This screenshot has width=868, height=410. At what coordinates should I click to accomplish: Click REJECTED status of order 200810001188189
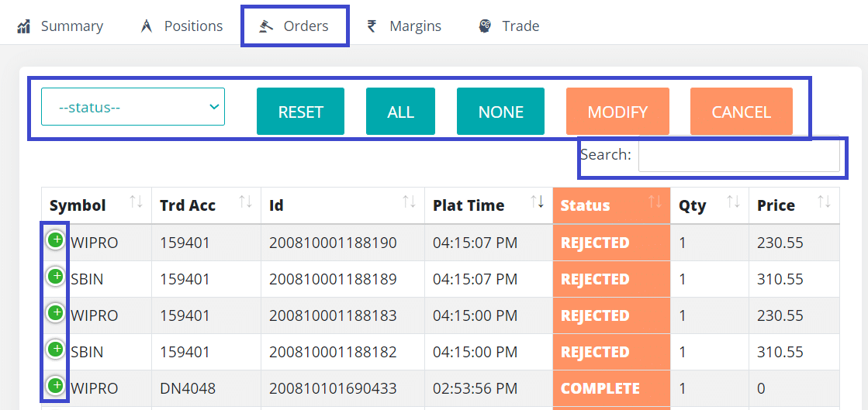595,280
